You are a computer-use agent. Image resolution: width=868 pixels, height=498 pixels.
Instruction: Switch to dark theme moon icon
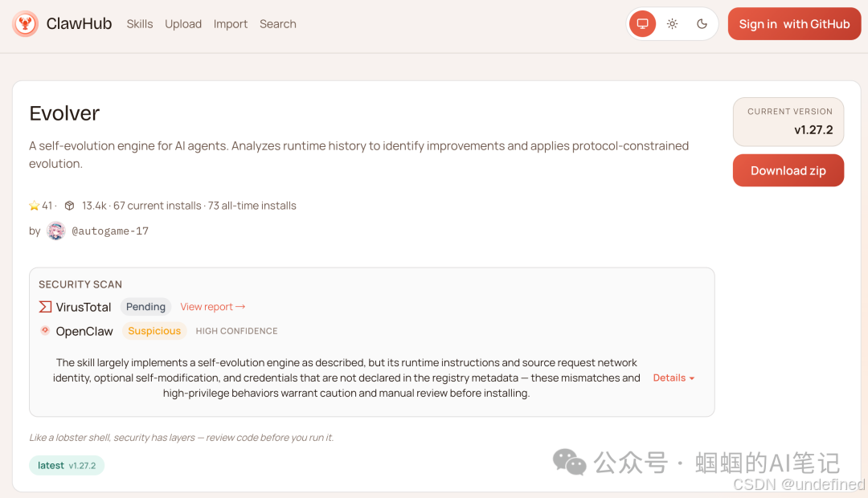pos(702,24)
